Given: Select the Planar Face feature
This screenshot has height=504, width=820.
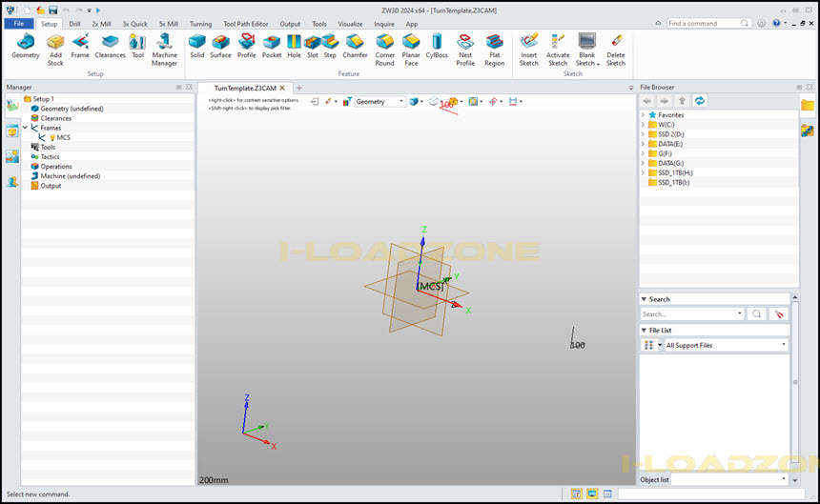Looking at the screenshot, I should (411, 50).
